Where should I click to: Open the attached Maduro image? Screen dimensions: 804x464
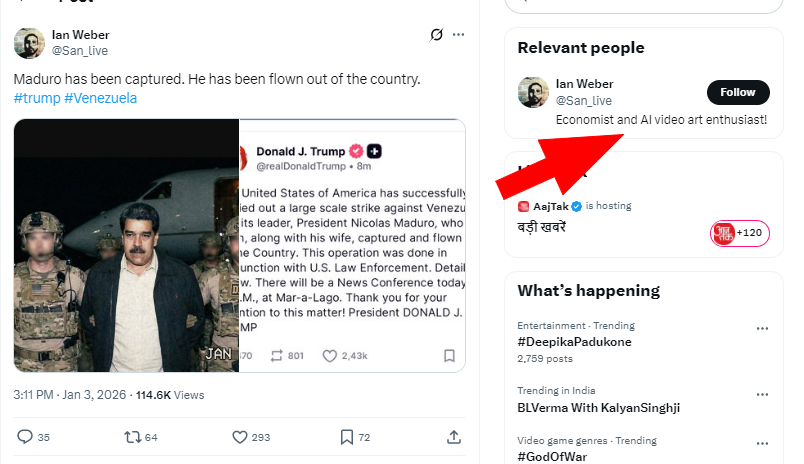(126, 246)
